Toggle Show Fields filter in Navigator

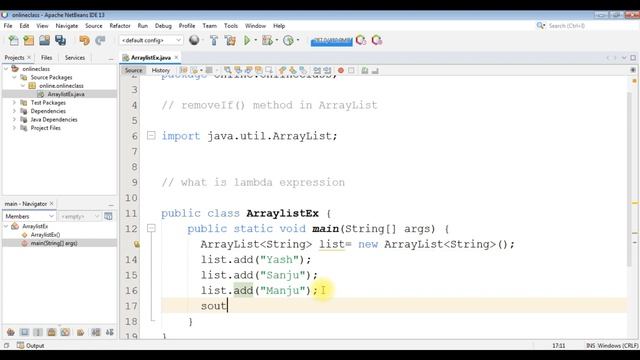click(24, 332)
